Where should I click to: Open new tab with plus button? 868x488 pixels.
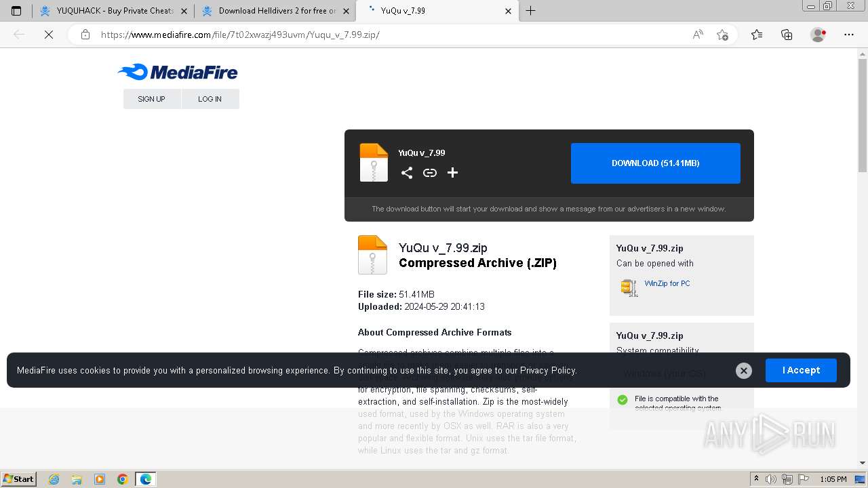click(x=531, y=11)
